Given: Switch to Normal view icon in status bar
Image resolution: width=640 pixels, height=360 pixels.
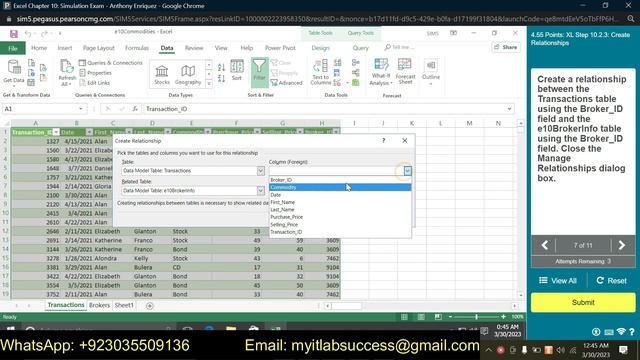Looking at the screenshot, I should [404, 317].
